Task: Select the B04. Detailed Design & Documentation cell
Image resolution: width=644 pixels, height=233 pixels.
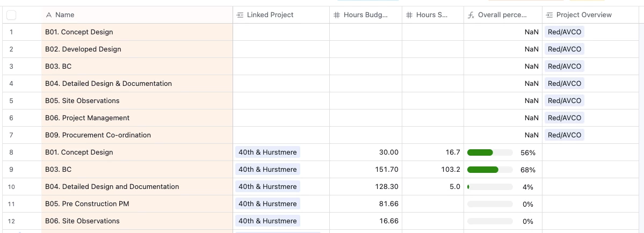Action: click(x=137, y=83)
